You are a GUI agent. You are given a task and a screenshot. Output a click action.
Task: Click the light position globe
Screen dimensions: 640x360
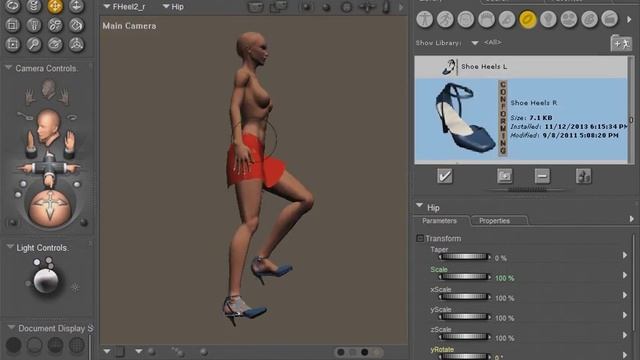[x=45, y=280]
